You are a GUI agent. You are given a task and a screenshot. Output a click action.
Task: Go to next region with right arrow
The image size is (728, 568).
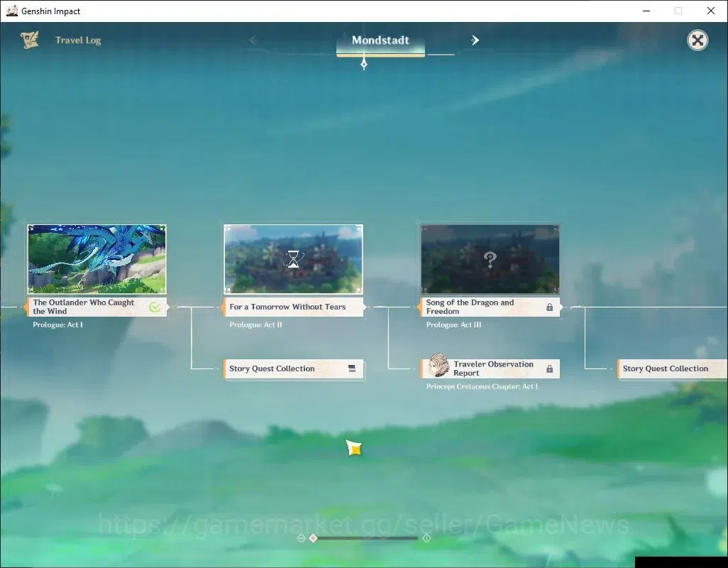(475, 40)
